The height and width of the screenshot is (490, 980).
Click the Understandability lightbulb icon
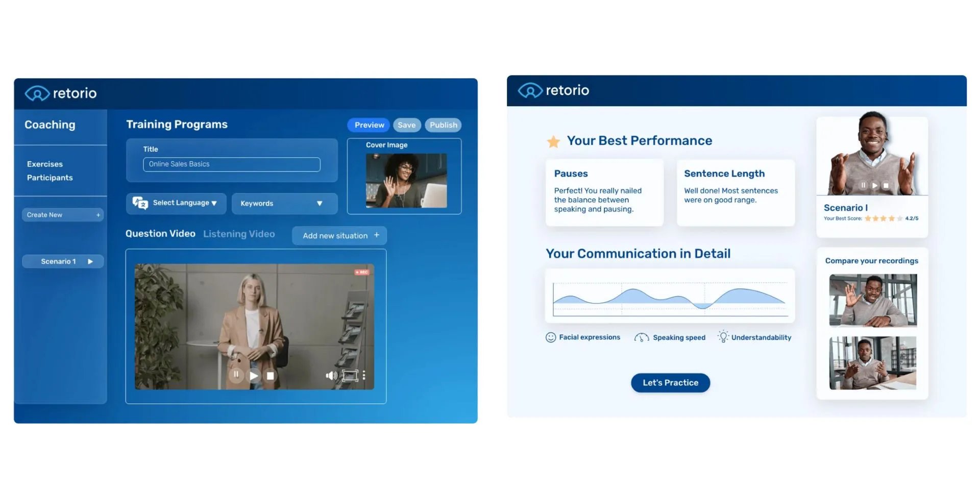click(722, 337)
